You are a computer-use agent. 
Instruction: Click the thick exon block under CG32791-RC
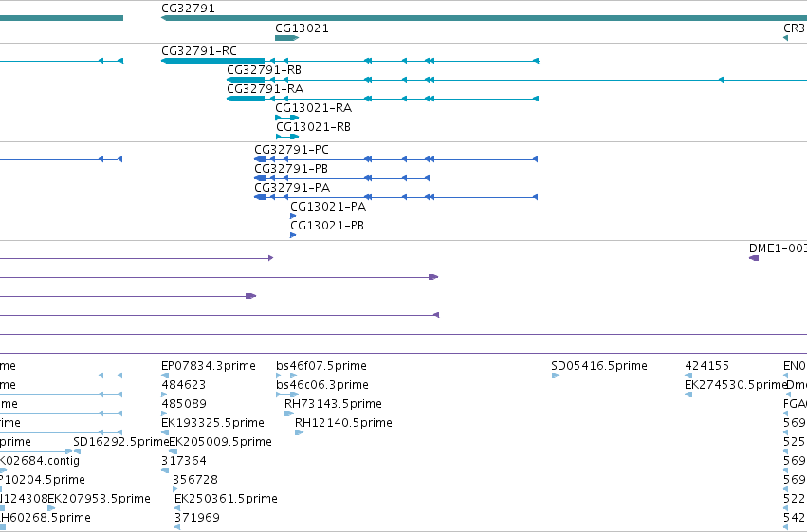(213, 61)
